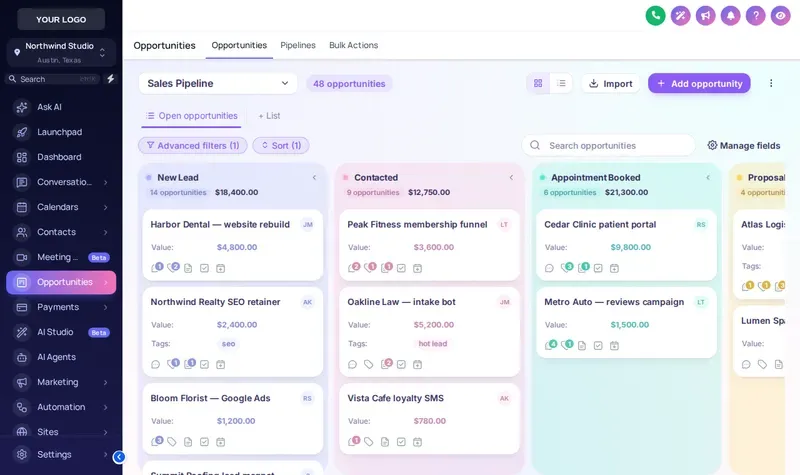Viewport: 800px width, 475px height.
Task: Click the Add opportunity button
Action: [x=699, y=83]
